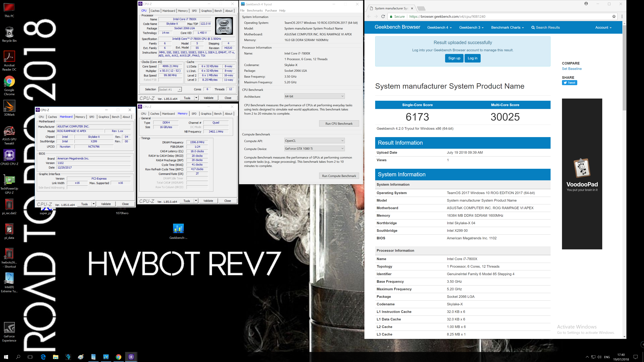This screenshot has width=644, height=362.
Task: Open Windows notification center icon
Action: [636, 357]
